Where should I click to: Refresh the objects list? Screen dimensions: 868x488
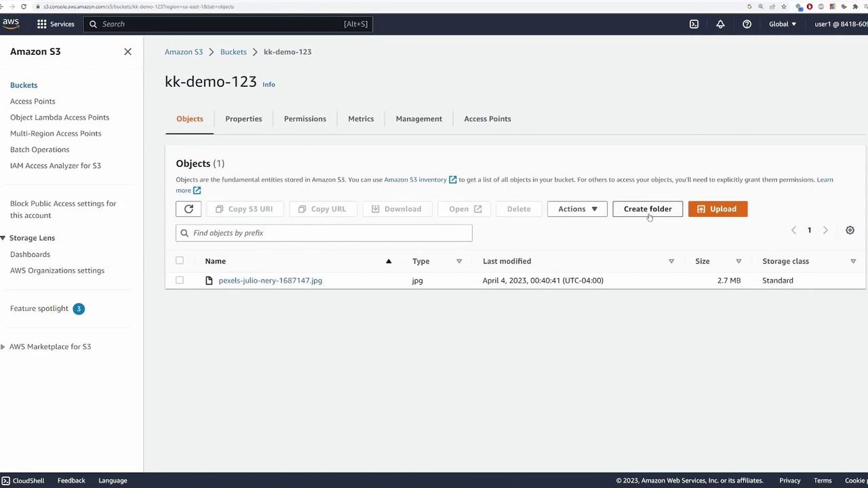[x=189, y=209]
